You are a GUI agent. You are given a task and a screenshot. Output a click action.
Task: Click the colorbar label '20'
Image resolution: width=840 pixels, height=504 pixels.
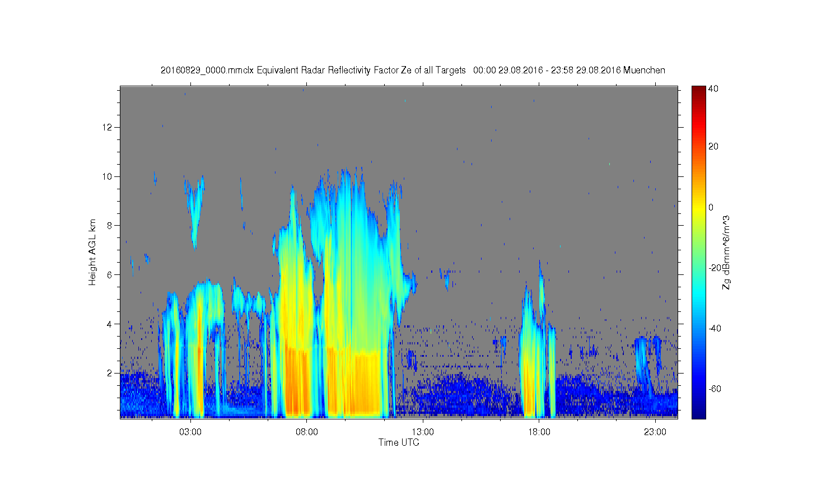[713, 147]
